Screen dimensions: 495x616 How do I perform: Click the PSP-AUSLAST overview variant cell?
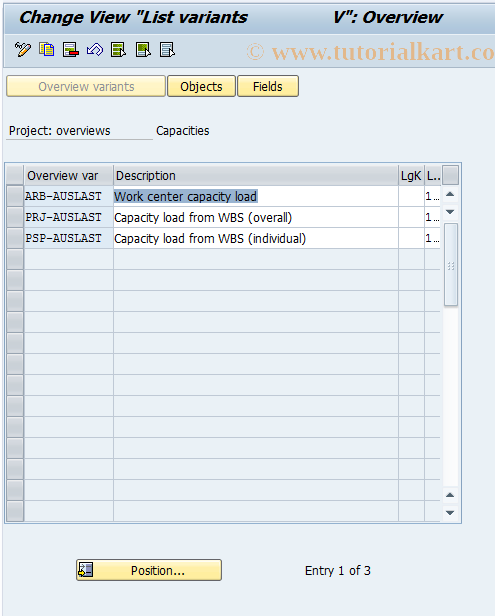pos(68,238)
